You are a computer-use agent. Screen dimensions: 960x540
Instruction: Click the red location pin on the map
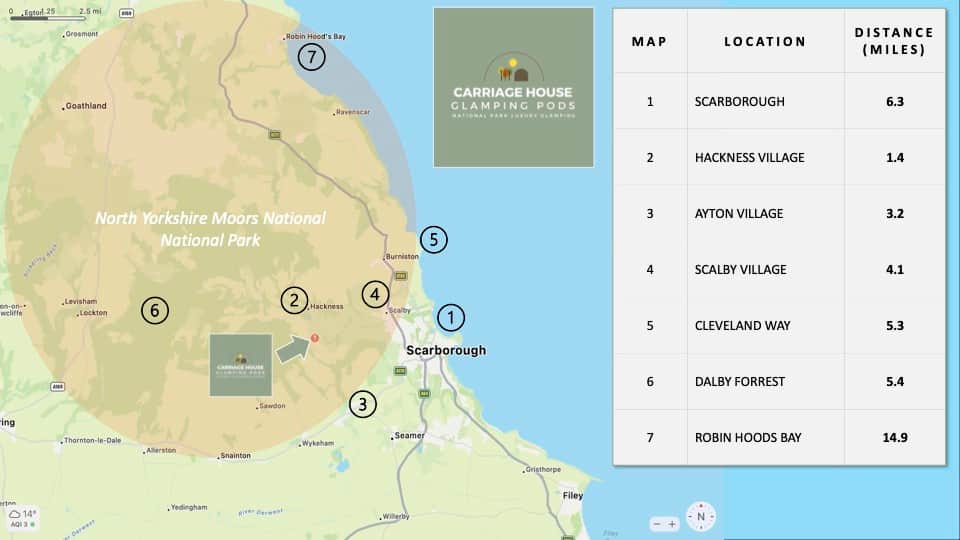(x=314, y=338)
